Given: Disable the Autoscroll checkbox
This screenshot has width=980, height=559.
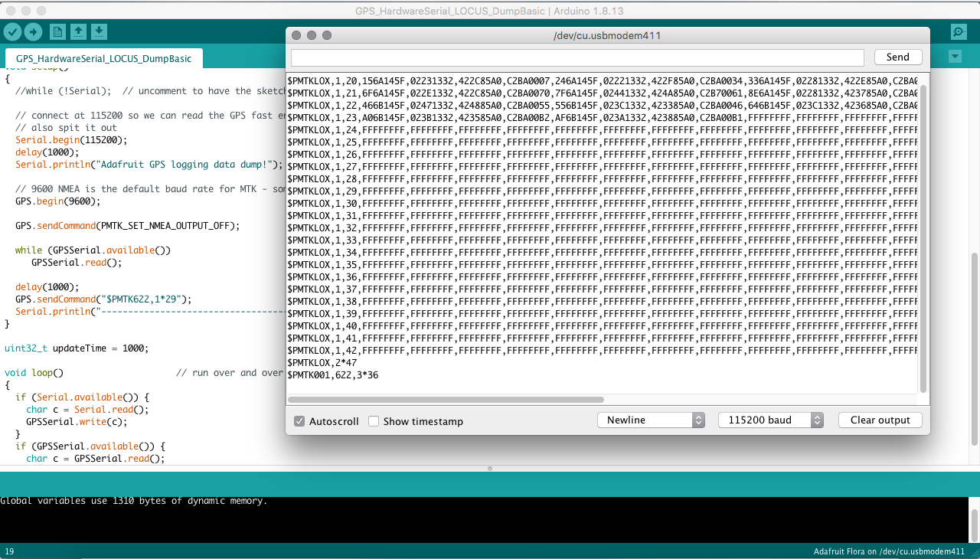Looking at the screenshot, I should (299, 420).
